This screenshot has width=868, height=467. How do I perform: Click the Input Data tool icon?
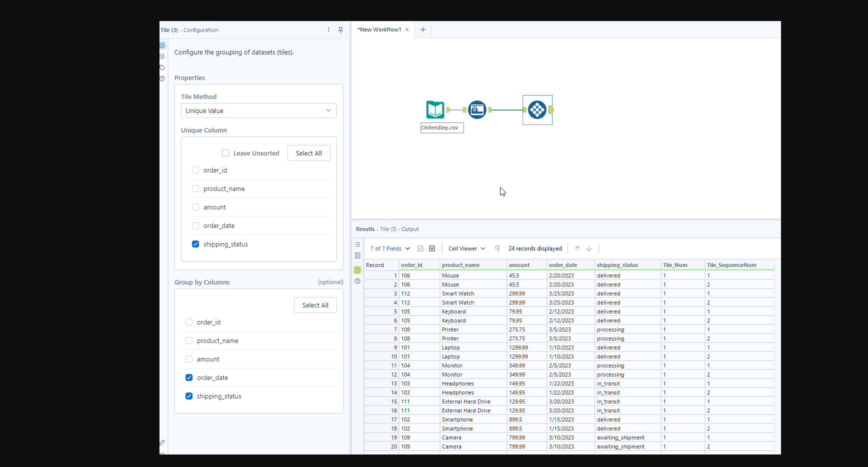pos(435,109)
